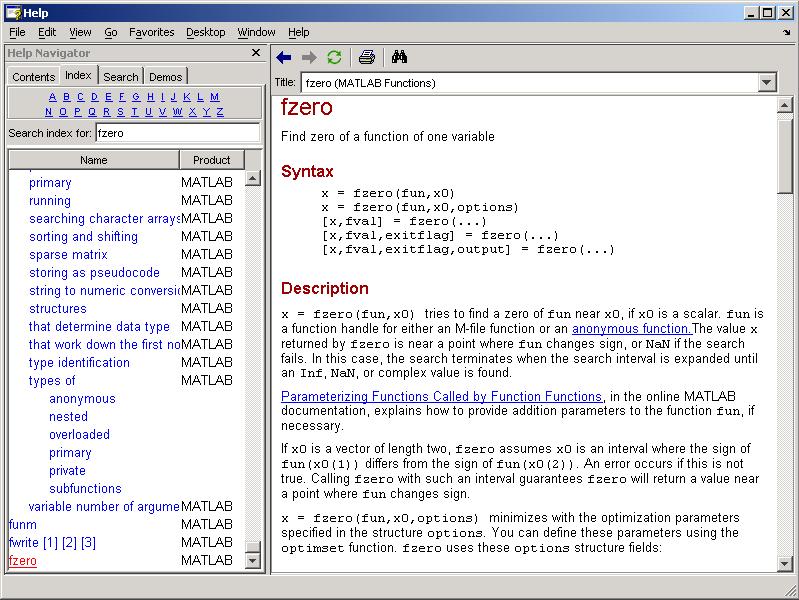Open the Title dropdown list
The height and width of the screenshot is (600, 799).
pos(766,82)
